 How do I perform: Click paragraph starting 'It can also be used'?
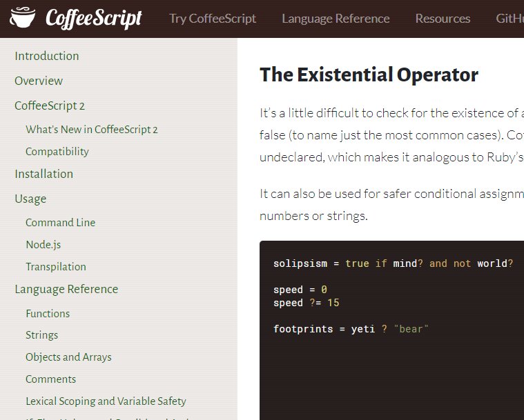[391, 204]
